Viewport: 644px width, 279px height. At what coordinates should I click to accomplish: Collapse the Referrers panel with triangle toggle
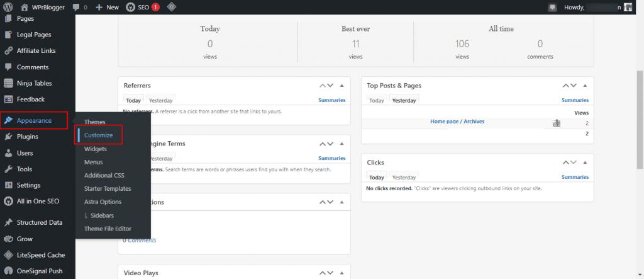341,86
